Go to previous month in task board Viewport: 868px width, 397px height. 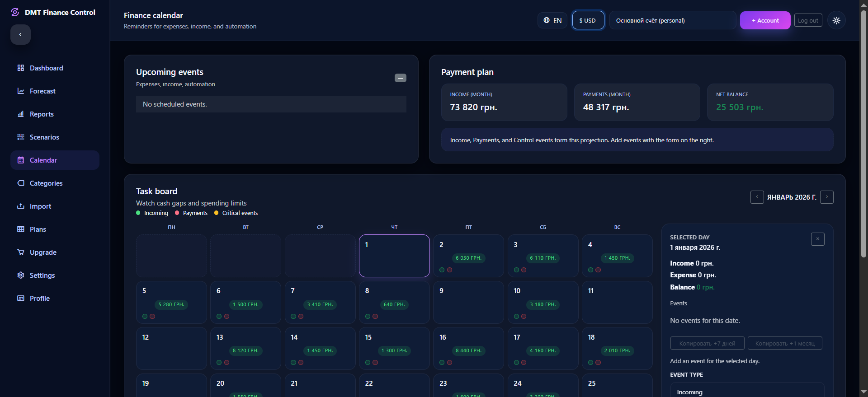[757, 197]
